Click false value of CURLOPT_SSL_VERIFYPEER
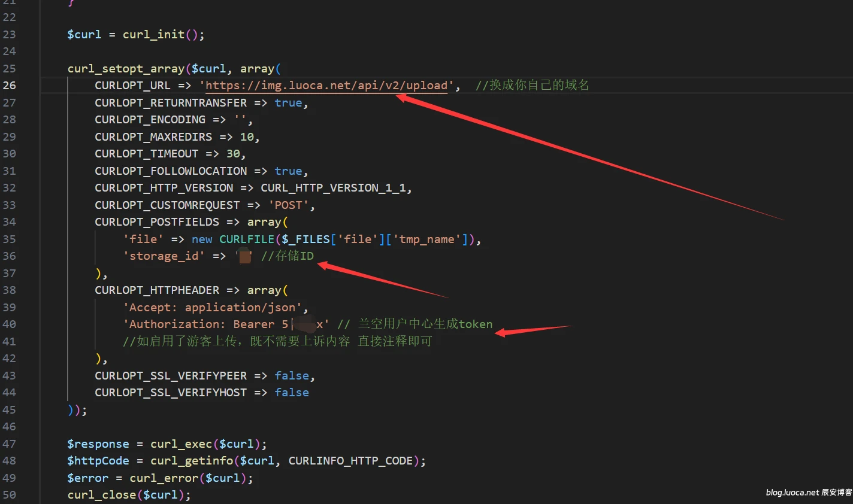This screenshot has width=853, height=504. click(x=292, y=376)
